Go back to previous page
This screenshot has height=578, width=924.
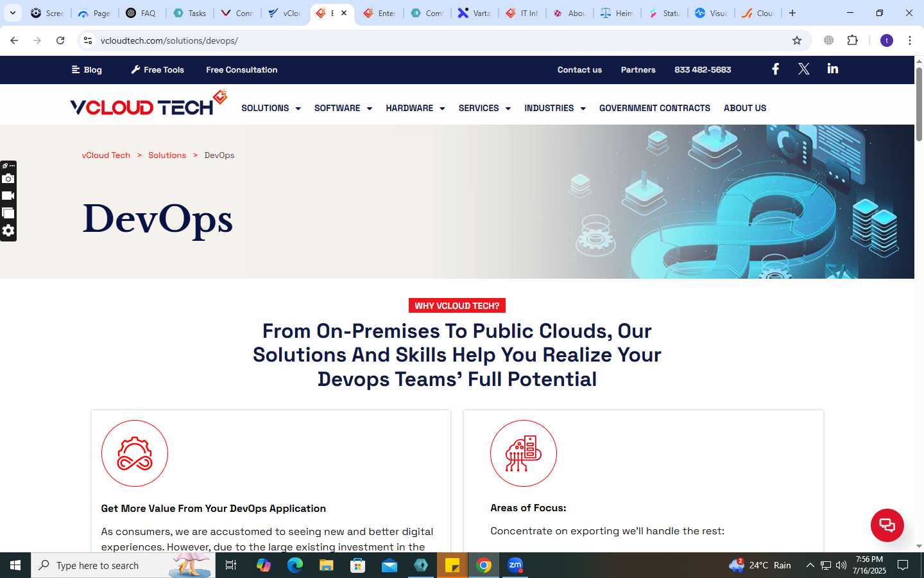click(14, 40)
